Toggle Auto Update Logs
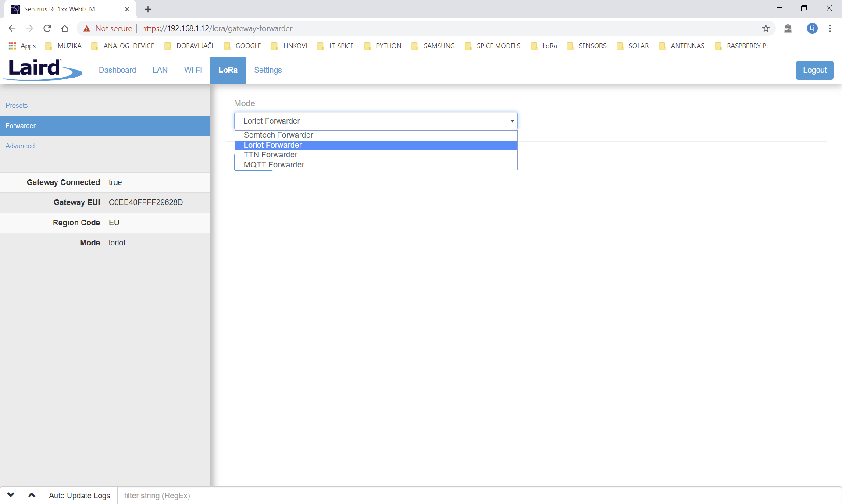 click(79, 495)
